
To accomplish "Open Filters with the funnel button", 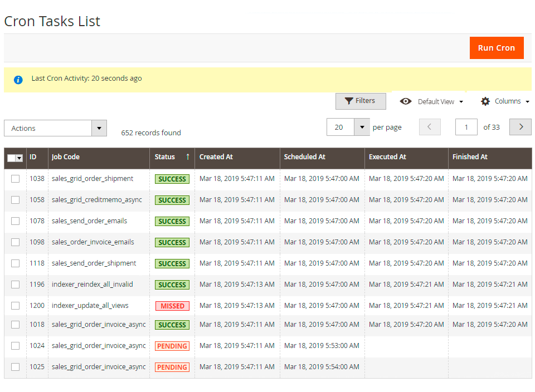I will (361, 101).
